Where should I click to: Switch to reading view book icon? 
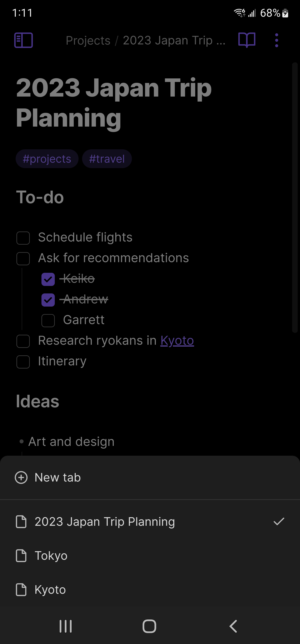click(x=246, y=40)
